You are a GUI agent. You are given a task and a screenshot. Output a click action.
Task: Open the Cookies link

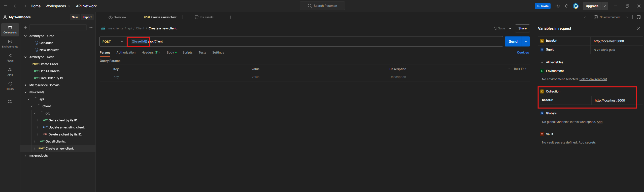[523, 53]
